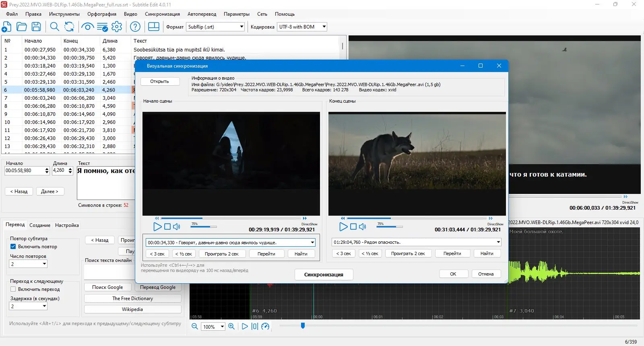
Task: Stop the start scene video
Action: (x=167, y=227)
